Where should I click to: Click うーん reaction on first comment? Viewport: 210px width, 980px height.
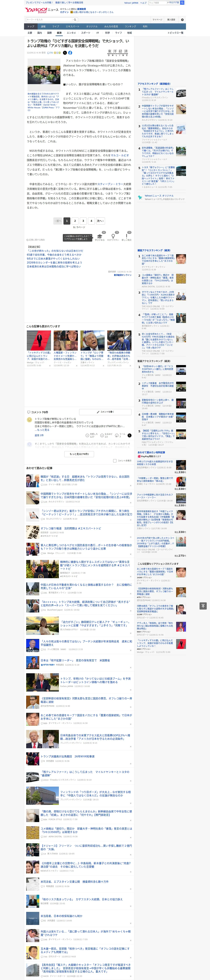tap(120, 435)
